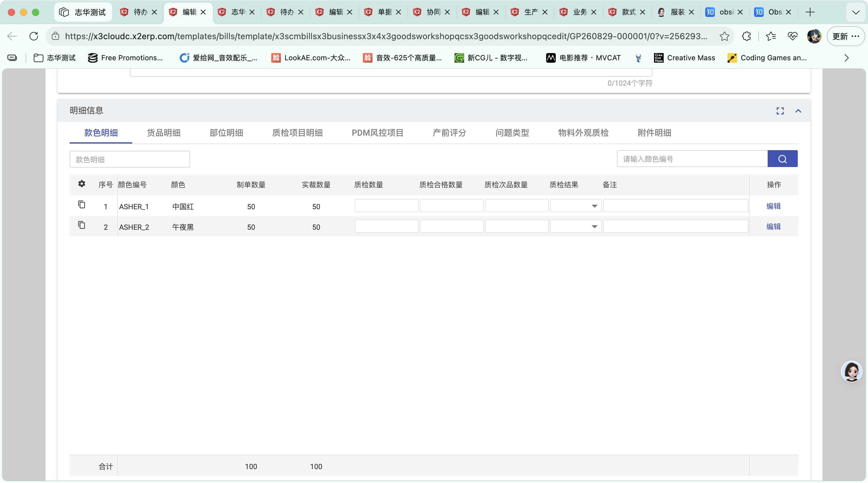Expand tab list dropdown chevron
This screenshot has height=483, width=868.
(856, 12)
